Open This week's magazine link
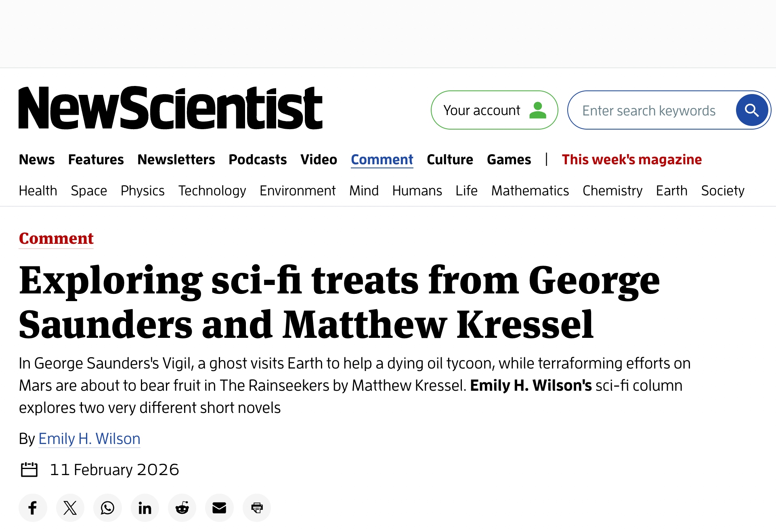This screenshot has height=532, width=776. click(x=631, y=159)
